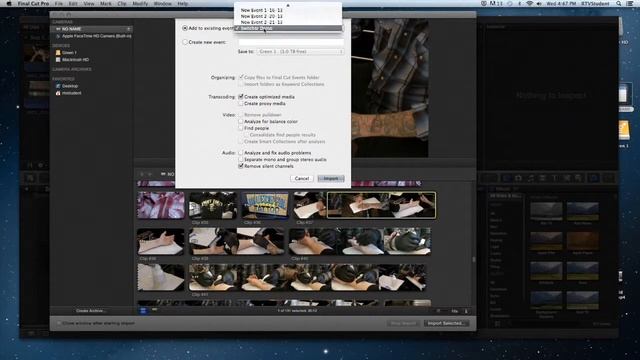Click clip browser vertical scrollbar handle
This screenshot has height=360, width=640.
pyautogui.click(x=474, y=260)
